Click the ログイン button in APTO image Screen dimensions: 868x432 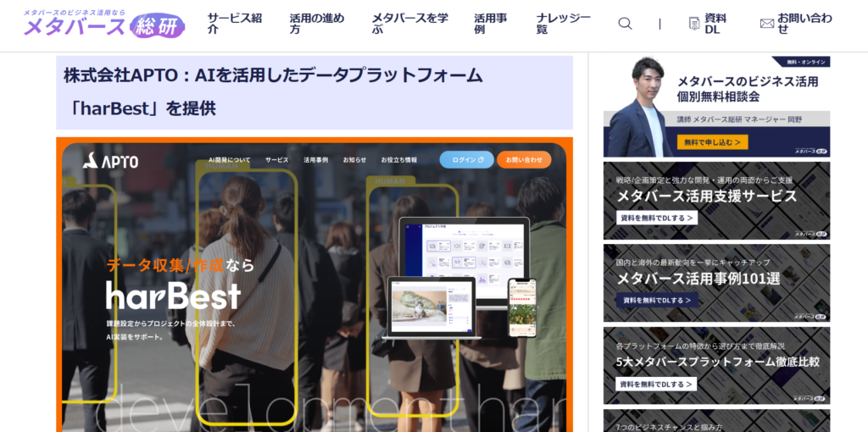tap(467, 160)
